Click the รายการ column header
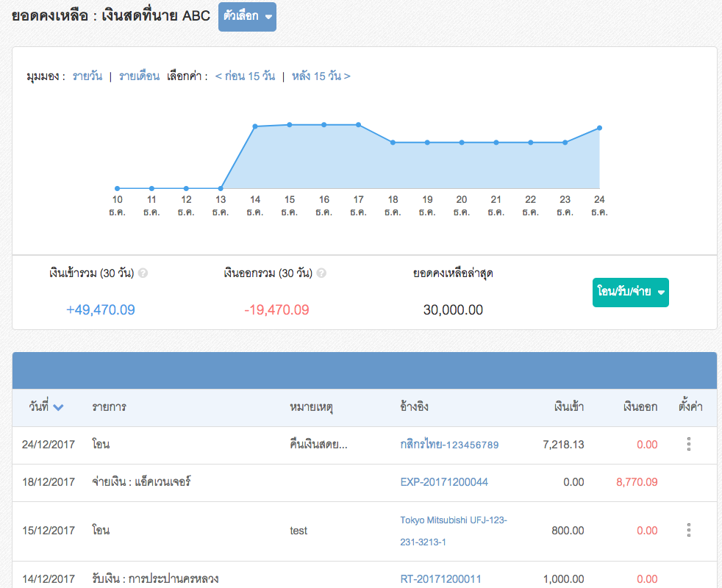Image resolution: width=722 pixels, height=588 pixels. 109,406
